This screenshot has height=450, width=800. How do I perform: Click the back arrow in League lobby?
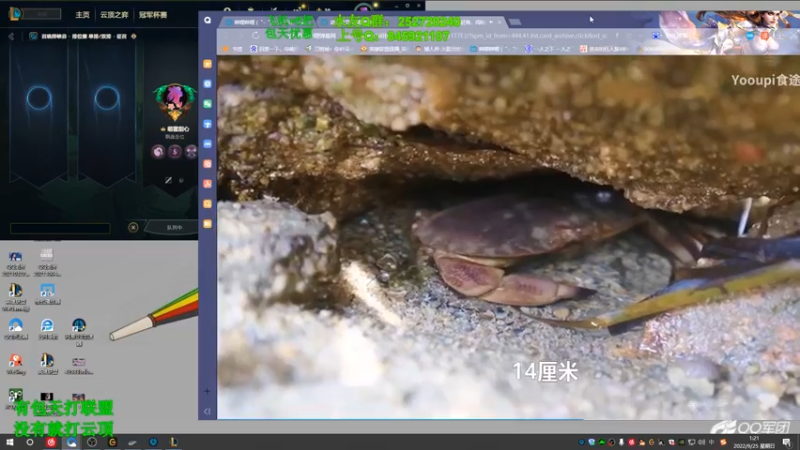[x=11, y=36]
